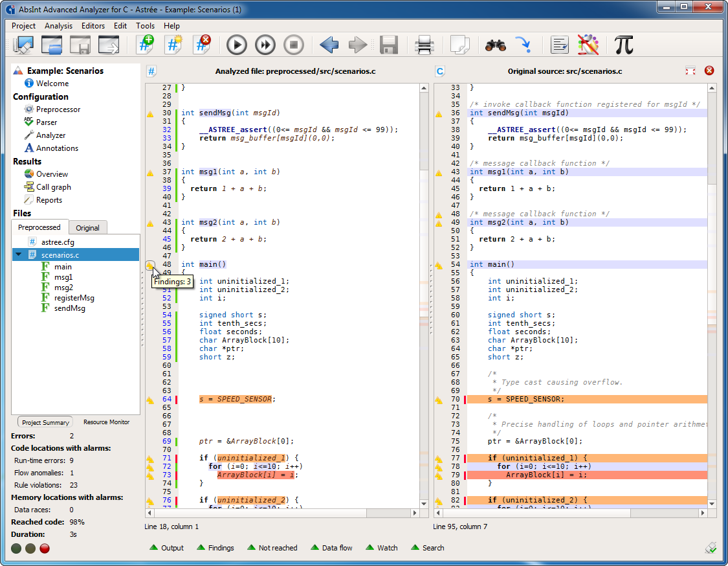Image resolution: width=728 pixels, height=566 pixels.
Task: Click the add file toolbar icon with green plus
Action: click(x=146, y=45)
